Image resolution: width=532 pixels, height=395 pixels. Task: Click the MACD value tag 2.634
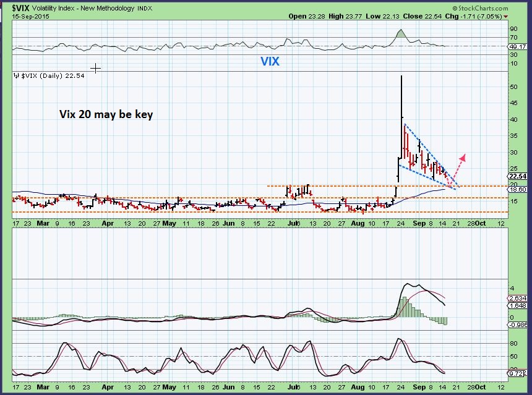(x=518, y=299)
